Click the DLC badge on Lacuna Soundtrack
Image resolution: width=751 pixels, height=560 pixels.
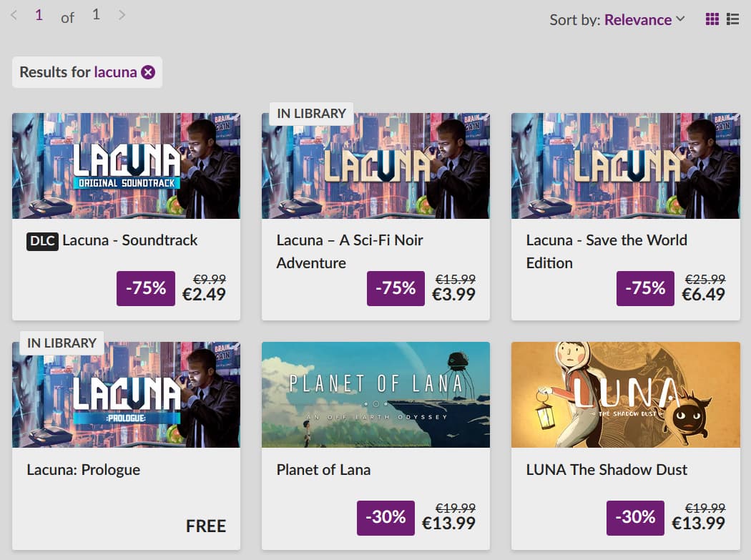pyautogui.click(x=42, y=241)
